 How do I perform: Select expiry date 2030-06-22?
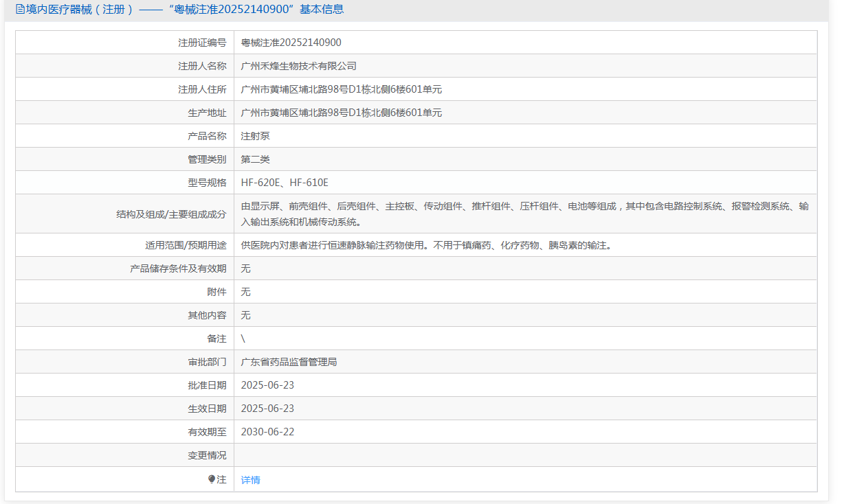coord(267,432)
